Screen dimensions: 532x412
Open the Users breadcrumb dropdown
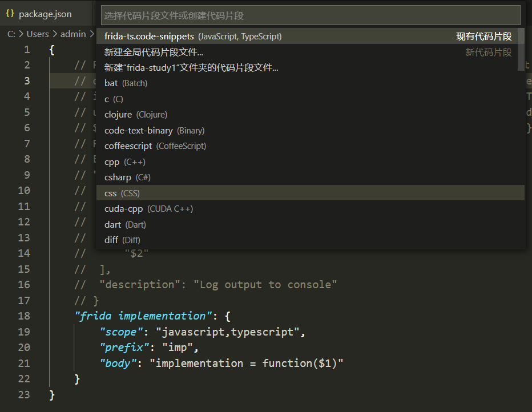pos(38,34)
